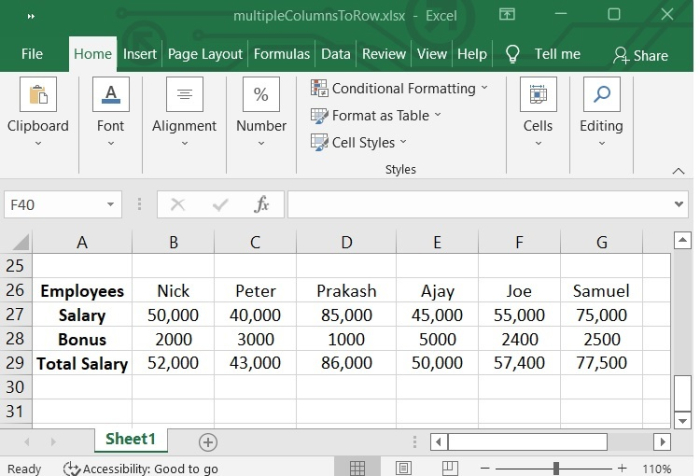The width and height of the screenshot is (700, 476).
Task: Select row 27 header
Action: click(15, 314)
